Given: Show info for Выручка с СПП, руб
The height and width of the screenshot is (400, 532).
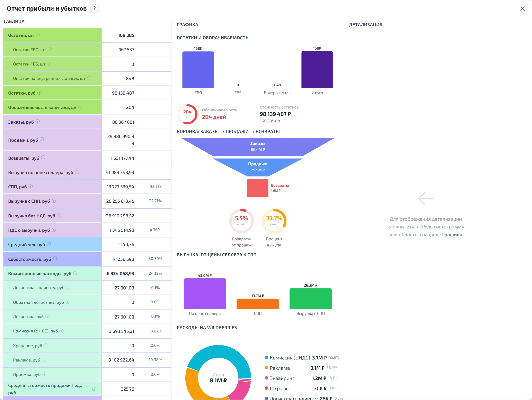Looking at the screenshot, I should click(x=54, y=201).
